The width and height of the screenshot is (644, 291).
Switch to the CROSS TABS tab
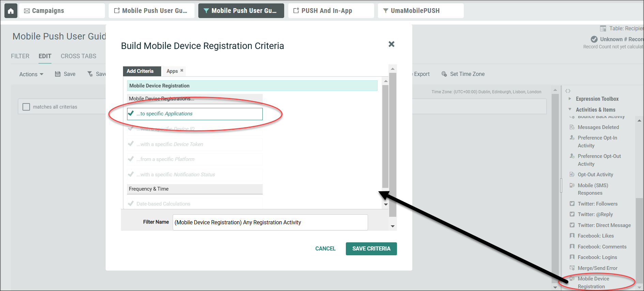coord(78,56)
